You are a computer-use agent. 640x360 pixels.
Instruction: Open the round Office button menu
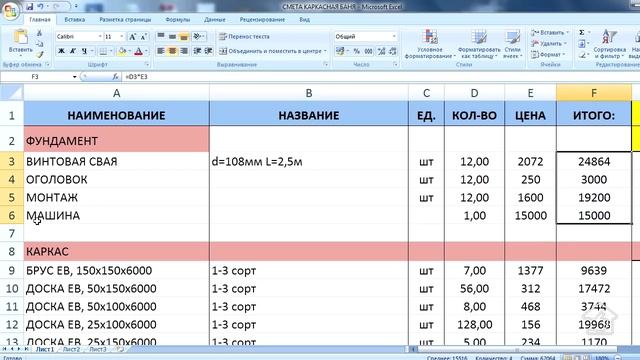tap(10, 10)
